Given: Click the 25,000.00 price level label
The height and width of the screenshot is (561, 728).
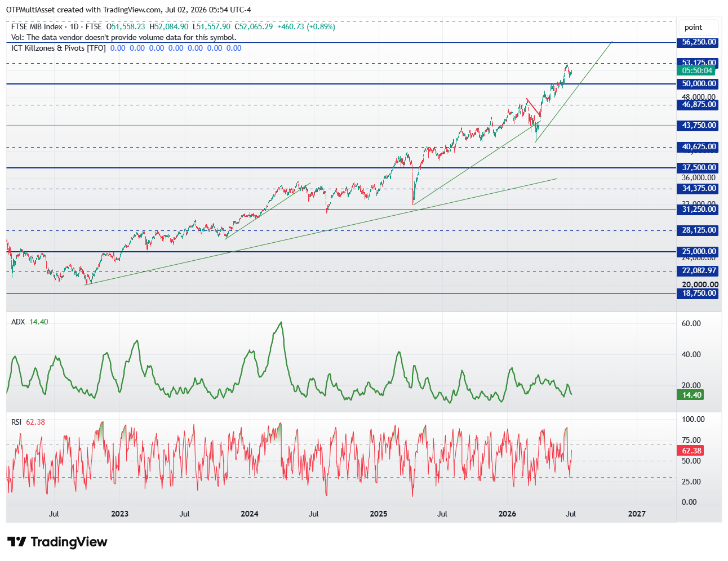Looking at the screenshot, I should [x=699, y=252].
